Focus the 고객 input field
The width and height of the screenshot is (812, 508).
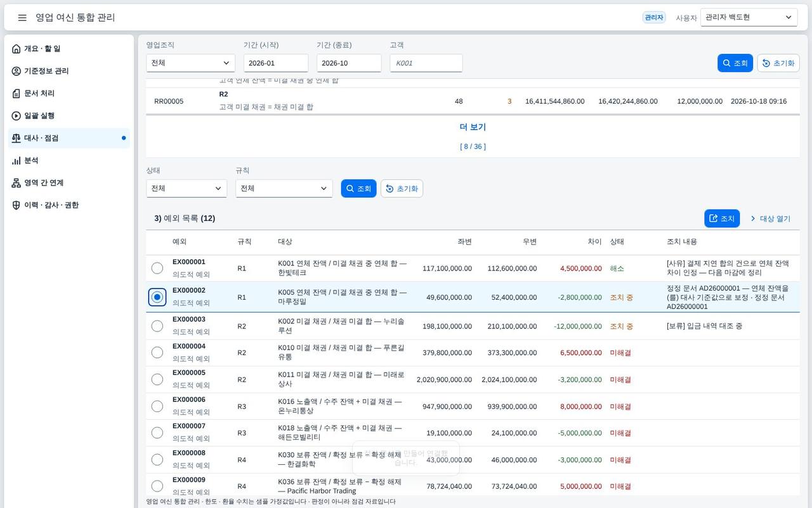(426, 63)
